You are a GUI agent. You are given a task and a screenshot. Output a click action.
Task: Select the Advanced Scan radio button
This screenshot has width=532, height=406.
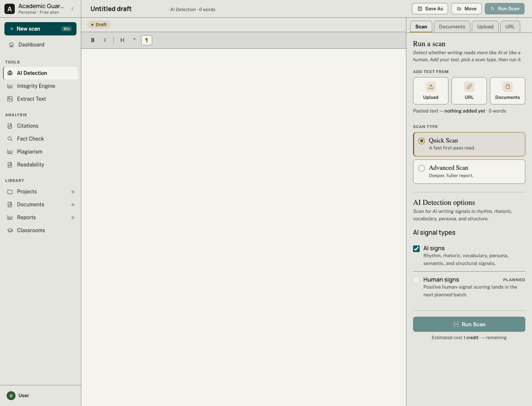pos(422,168)
